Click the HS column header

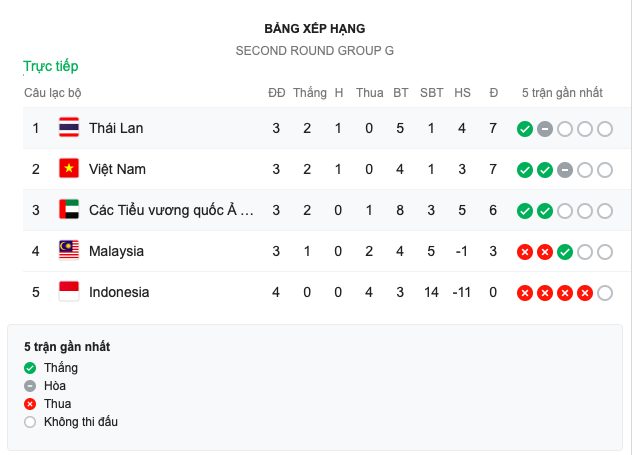[x=462, y=93]
